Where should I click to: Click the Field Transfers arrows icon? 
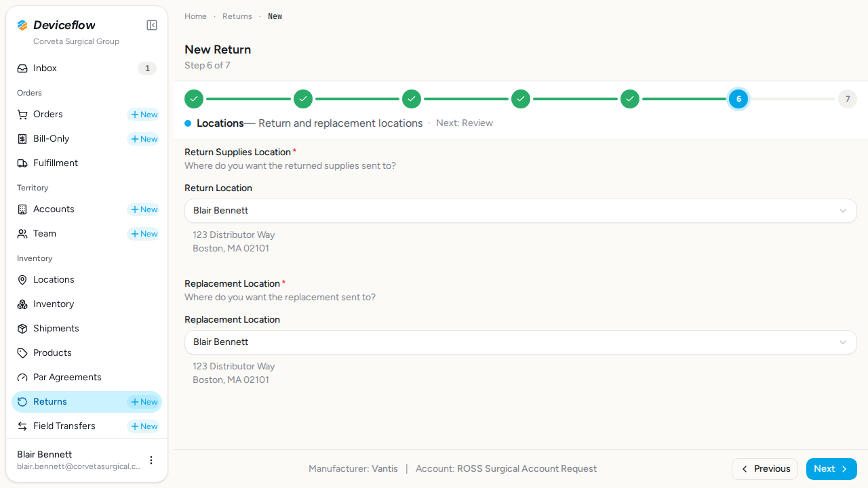coord(22,426)
